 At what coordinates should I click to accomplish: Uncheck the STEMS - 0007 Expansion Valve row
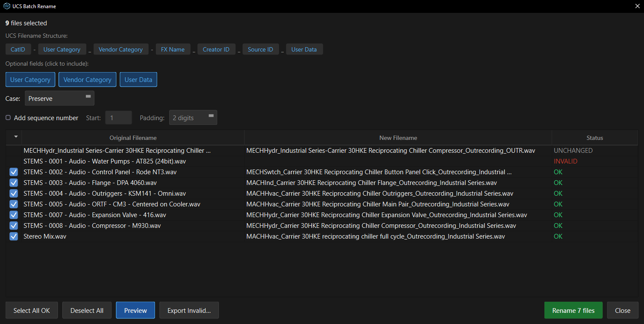pos(14,215)
